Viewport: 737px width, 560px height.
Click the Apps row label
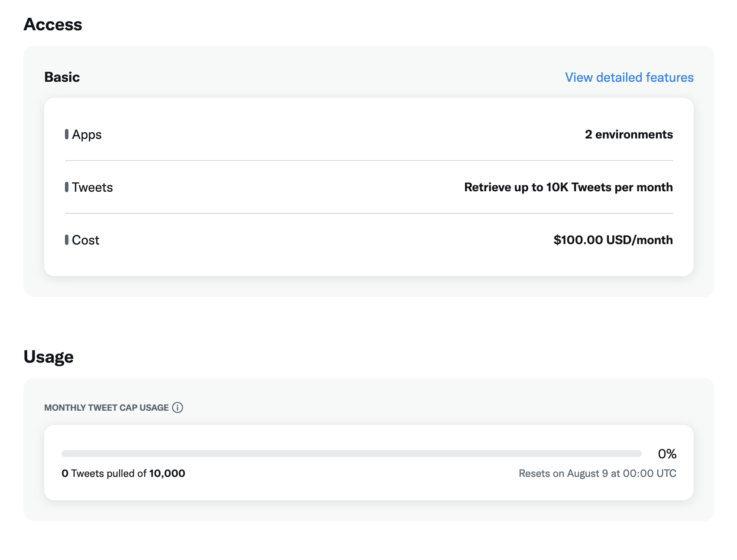point(87,135)
